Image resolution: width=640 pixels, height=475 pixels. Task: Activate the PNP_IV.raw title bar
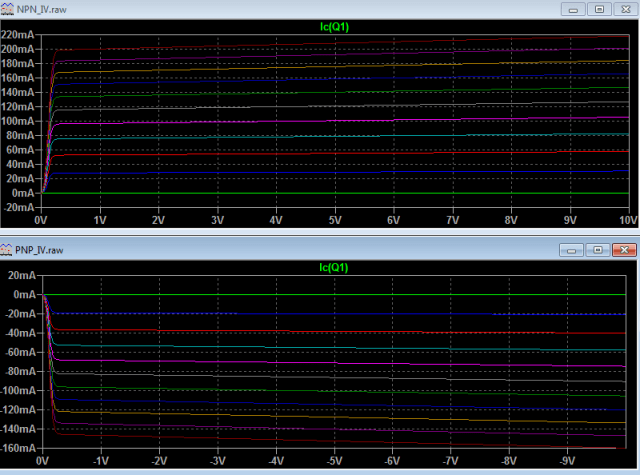[300, 248]
